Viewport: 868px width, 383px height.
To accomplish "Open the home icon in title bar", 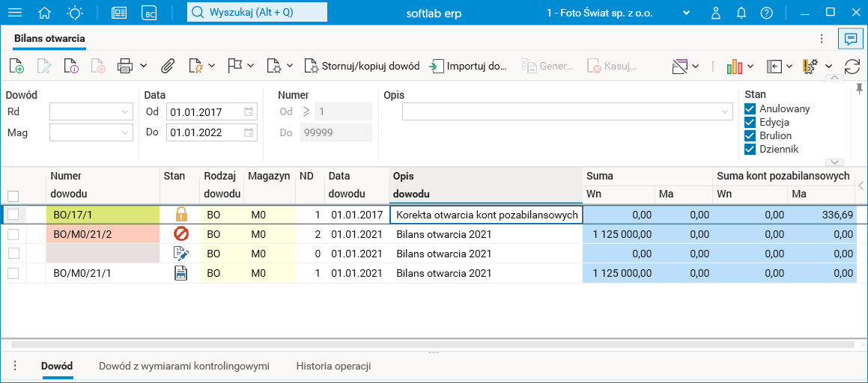I will point(45,13).
